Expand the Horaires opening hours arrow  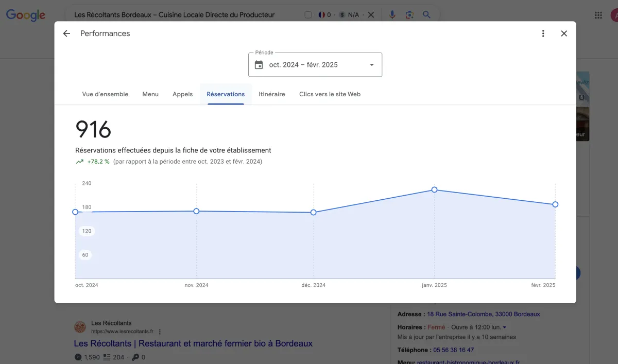(x=504, y=327)
